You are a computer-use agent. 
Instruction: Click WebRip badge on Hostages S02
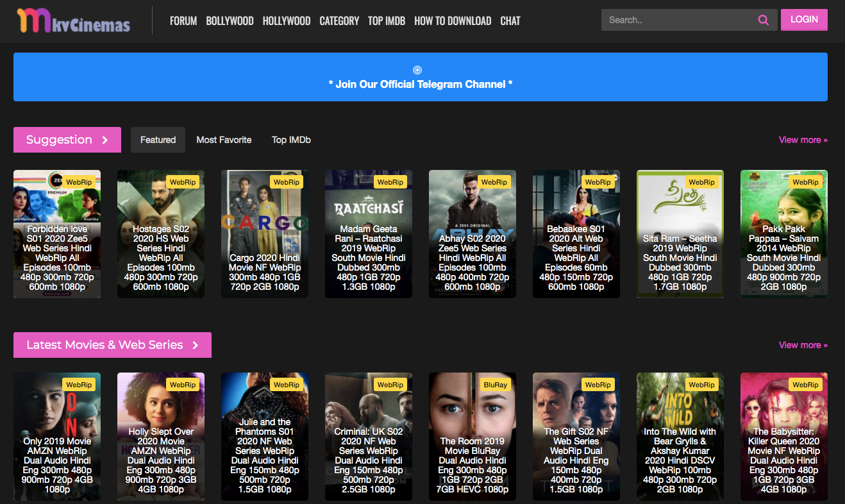(183, 182)
